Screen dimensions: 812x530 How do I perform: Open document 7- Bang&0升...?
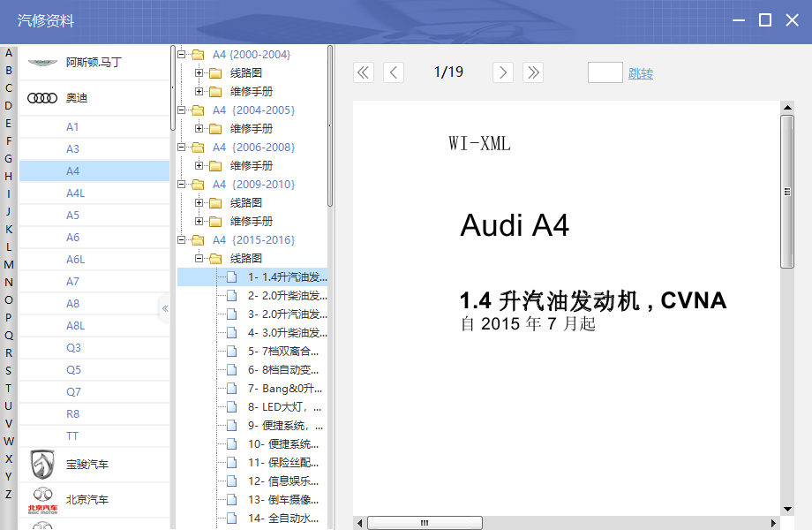[285, 389]
